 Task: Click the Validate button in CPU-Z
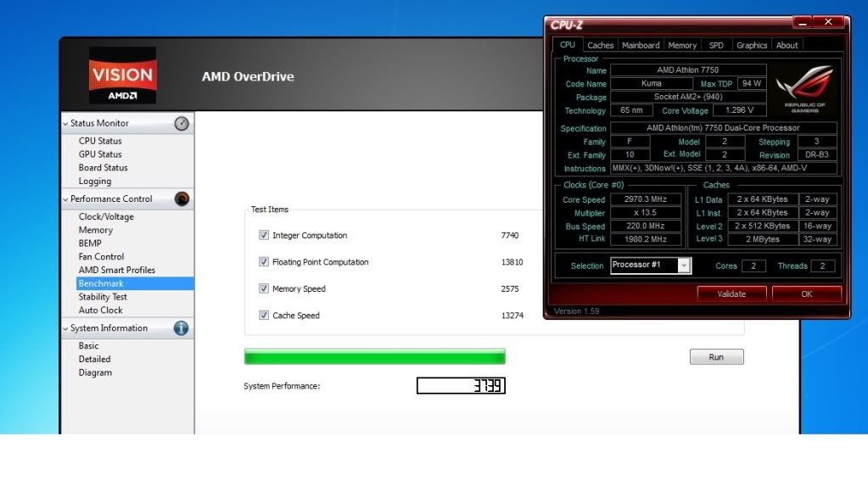[x=732, y=294]
